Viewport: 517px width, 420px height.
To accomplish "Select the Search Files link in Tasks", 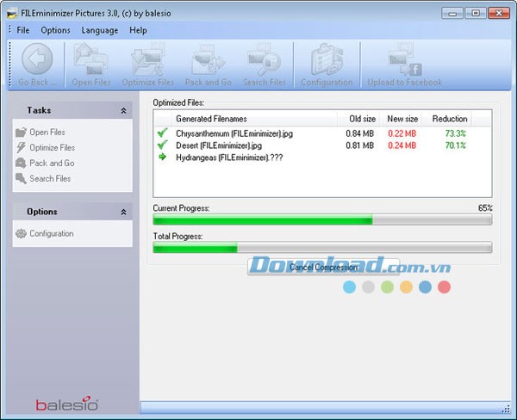I will tap(50, 178).
